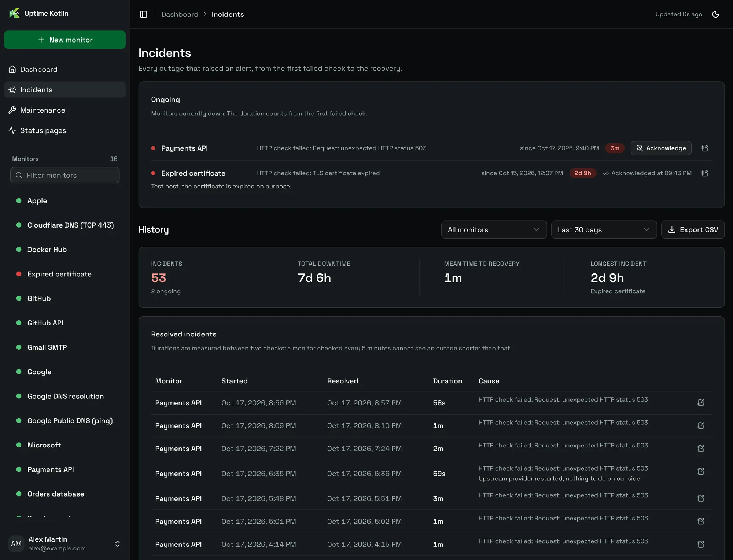733x560 pixels.
Task: Click the 3m duration badge
Action: (x=615, y=148)
